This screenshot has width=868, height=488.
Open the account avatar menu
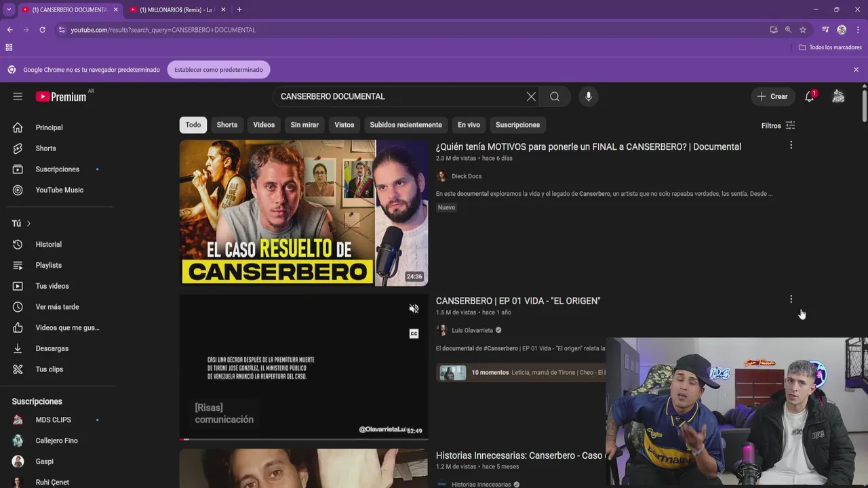click(839, 96)
